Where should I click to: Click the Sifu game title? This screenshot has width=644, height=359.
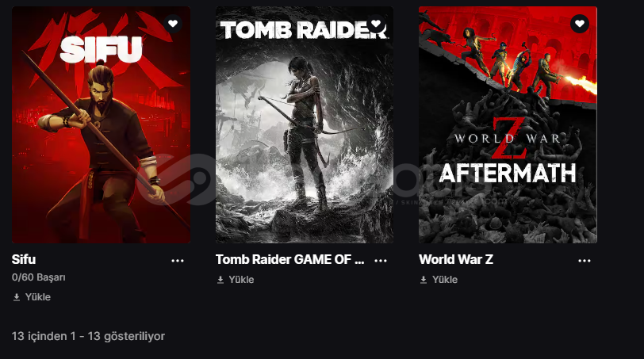pos(24,259)
